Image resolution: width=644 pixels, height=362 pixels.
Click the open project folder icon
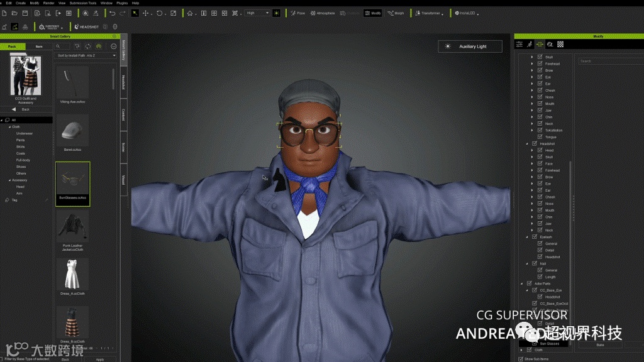click(x=14, y=13)
